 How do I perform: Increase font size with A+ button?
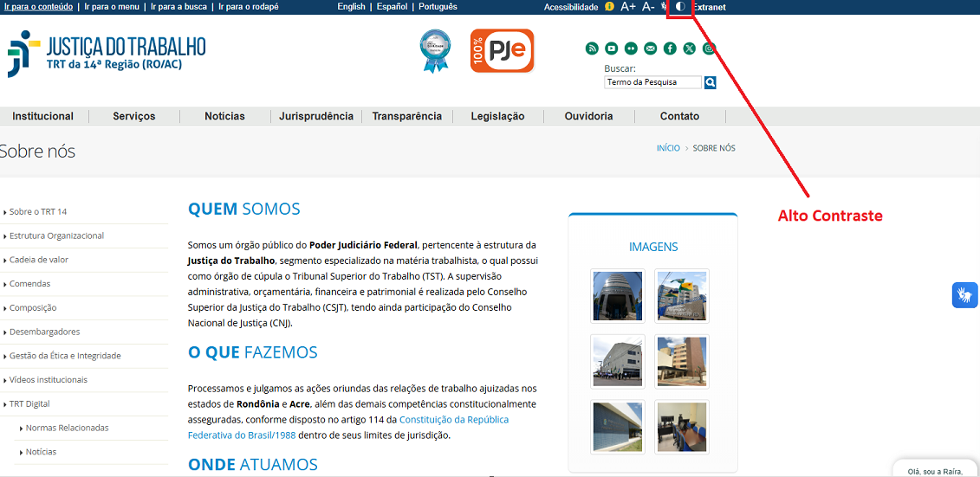(628, 7)
